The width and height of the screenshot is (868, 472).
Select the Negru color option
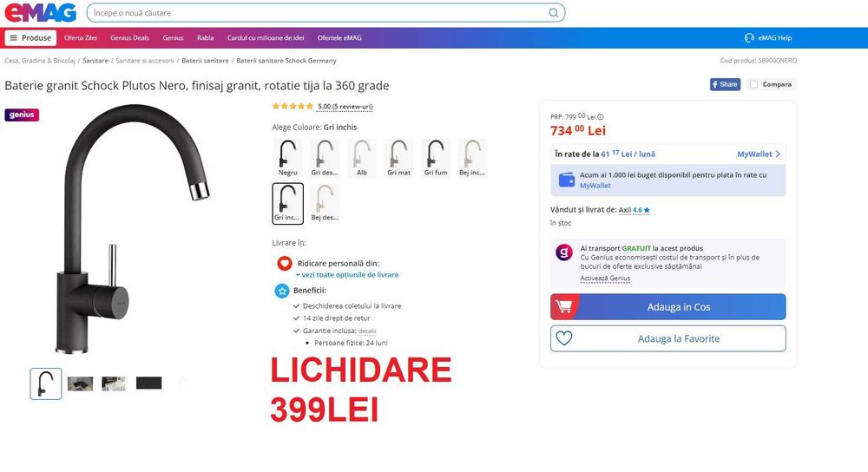(x=288, y=158)
